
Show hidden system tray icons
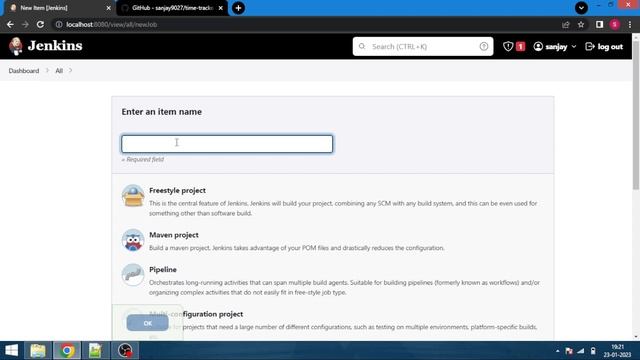(x=558, y=351)
